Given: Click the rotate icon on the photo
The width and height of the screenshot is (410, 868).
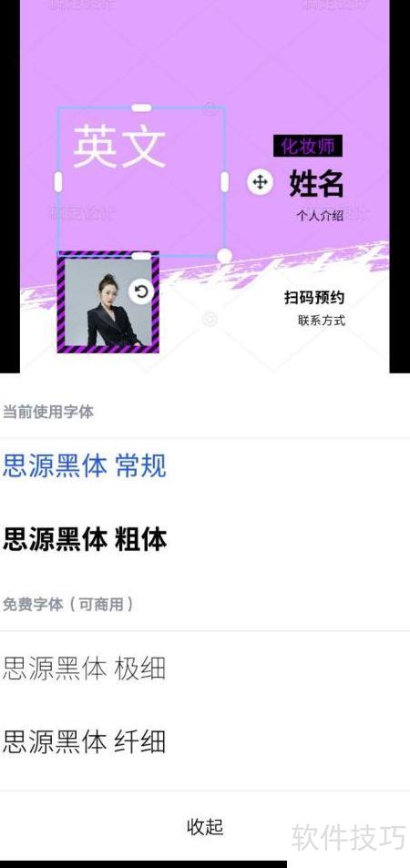Looking at the screenshot, I should coord(141,291).
